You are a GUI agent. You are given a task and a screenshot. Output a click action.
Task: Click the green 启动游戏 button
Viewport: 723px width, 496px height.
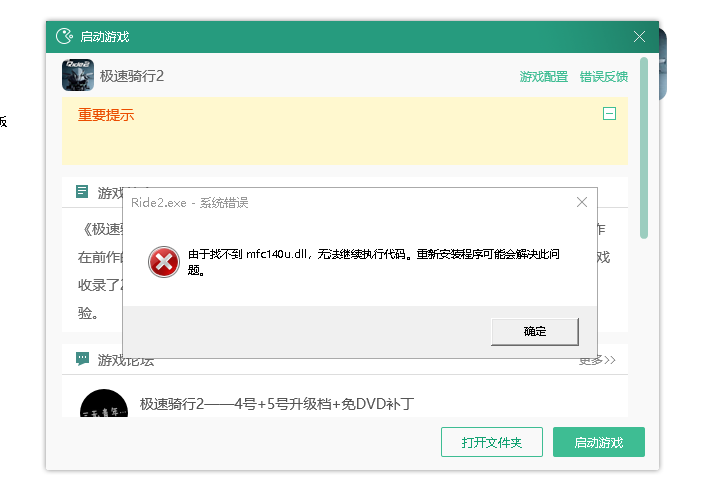click(x=599, y=442)
